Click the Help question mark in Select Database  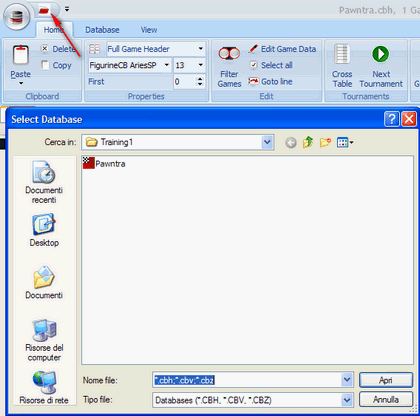coord(392,119)
